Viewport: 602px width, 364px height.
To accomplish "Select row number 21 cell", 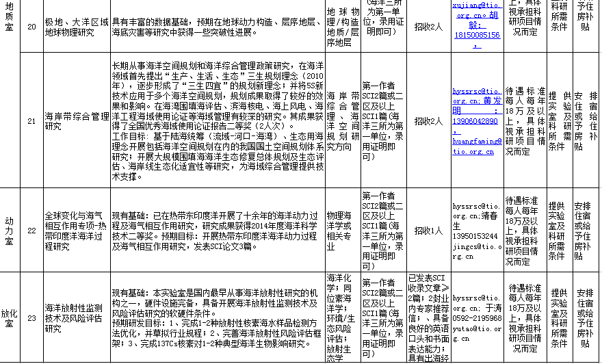I will coord(32,120).
